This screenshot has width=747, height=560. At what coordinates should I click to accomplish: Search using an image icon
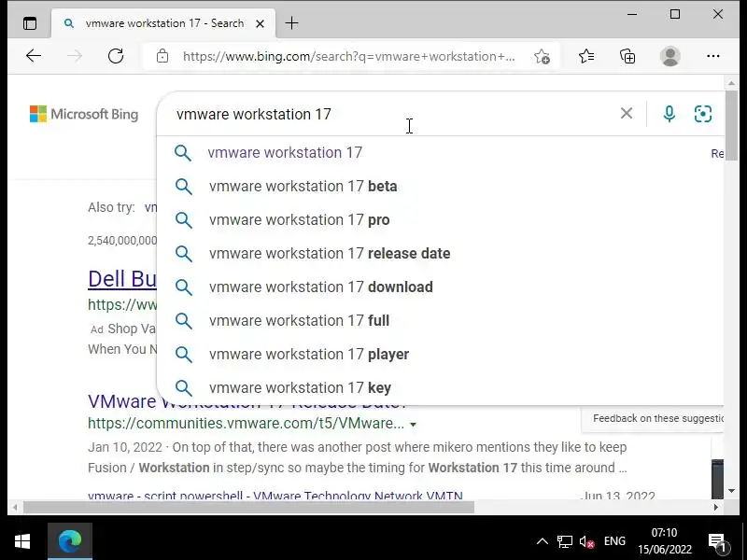[x=703, y=114]
